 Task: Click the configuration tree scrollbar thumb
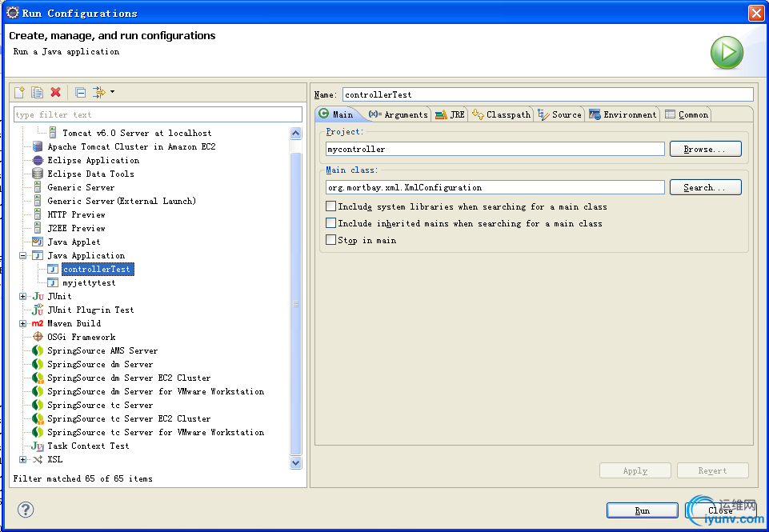[296, 304]
